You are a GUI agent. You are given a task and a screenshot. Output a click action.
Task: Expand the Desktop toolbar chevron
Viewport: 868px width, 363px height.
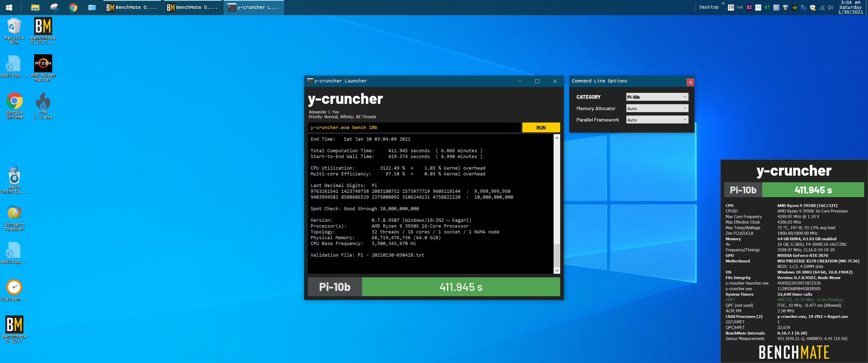pyautogui.click(x=723, y=3)
